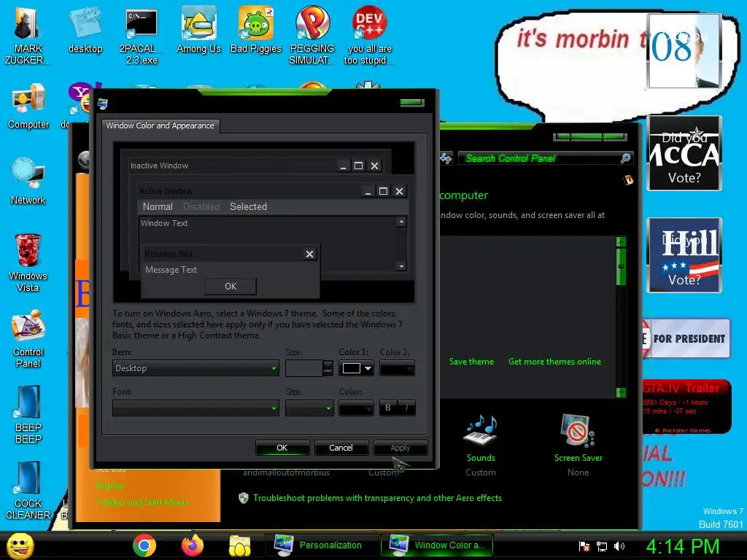Click the Taskbar and Start Menu link
The height and width of the screenshot is (560, 747).
pyautogui.click(x=142, y=502)
